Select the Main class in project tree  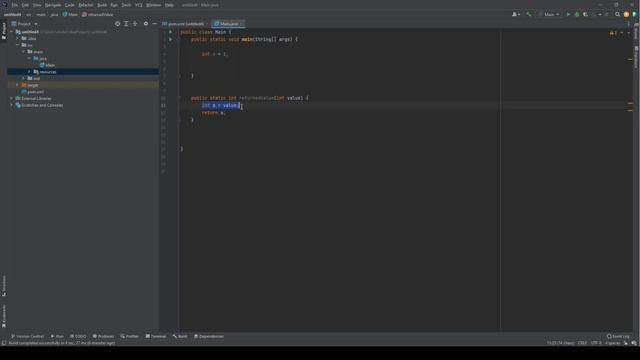pyautogui.click(x=47, y=65)
